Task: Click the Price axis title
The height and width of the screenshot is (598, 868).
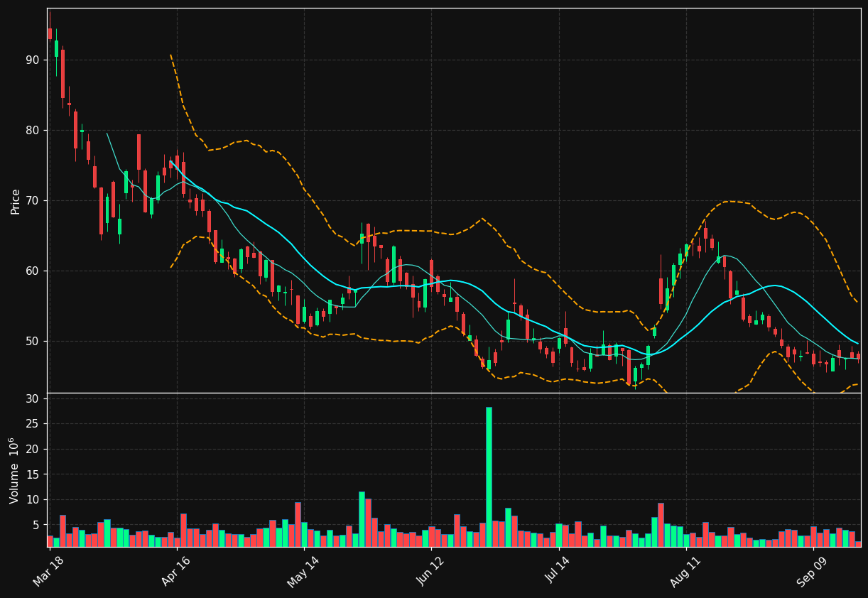Action: coord(16,201)
